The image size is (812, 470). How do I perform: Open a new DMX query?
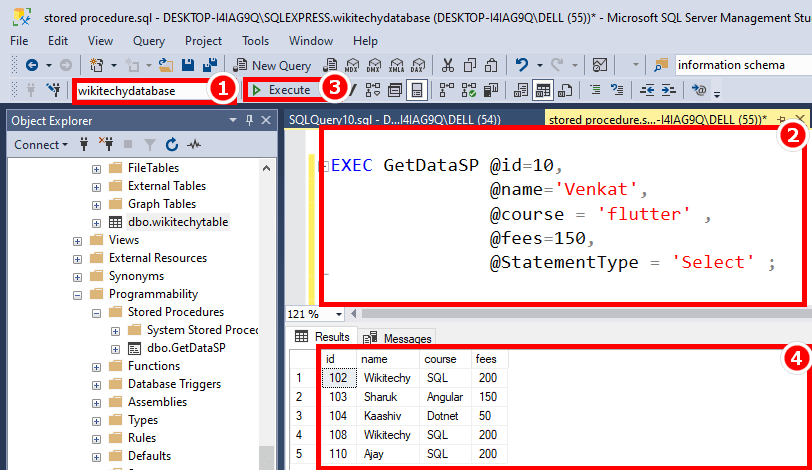374,65
